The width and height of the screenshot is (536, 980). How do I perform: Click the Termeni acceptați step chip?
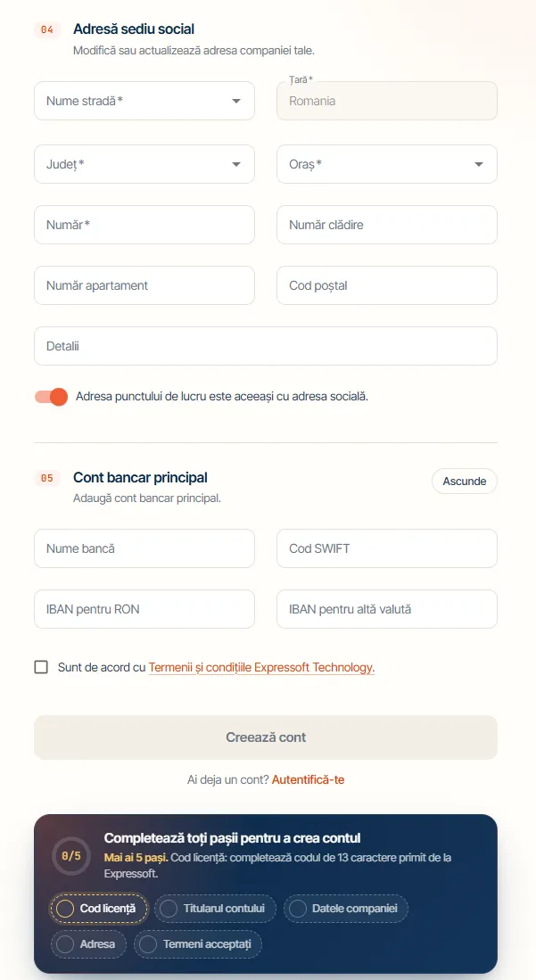198,943
